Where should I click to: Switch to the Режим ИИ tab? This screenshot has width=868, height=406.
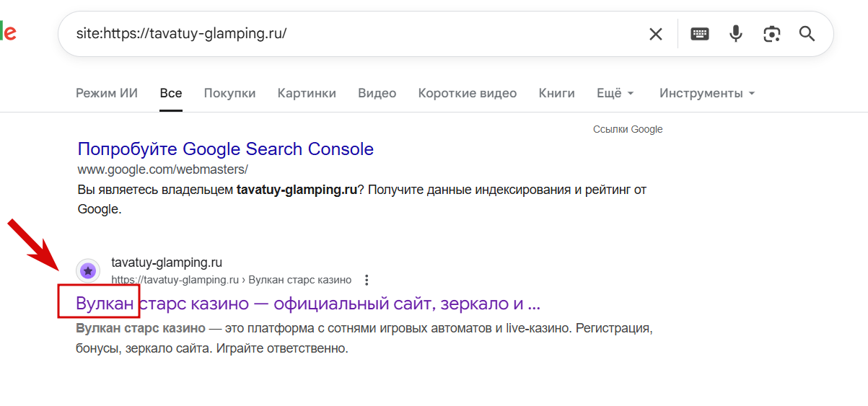click(x=107, y=93)
